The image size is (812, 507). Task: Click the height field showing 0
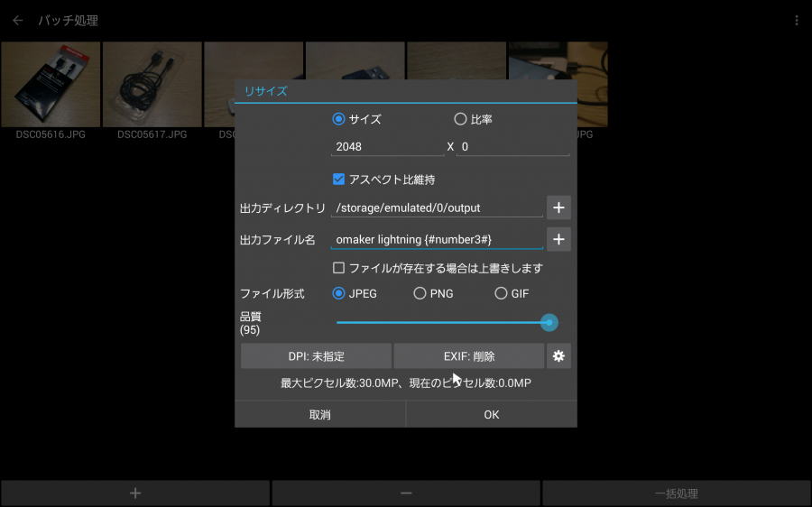tap(512, 146)
